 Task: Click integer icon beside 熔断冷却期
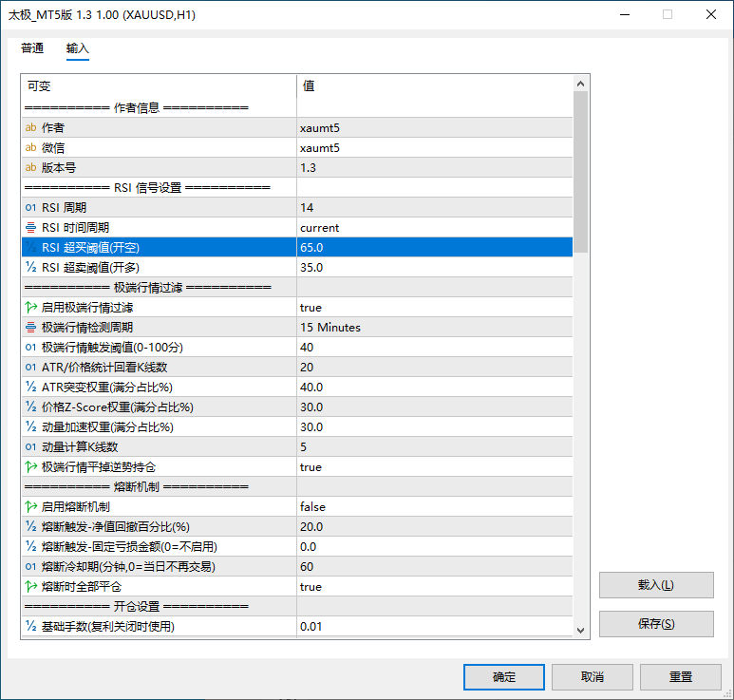coord(31,567)
